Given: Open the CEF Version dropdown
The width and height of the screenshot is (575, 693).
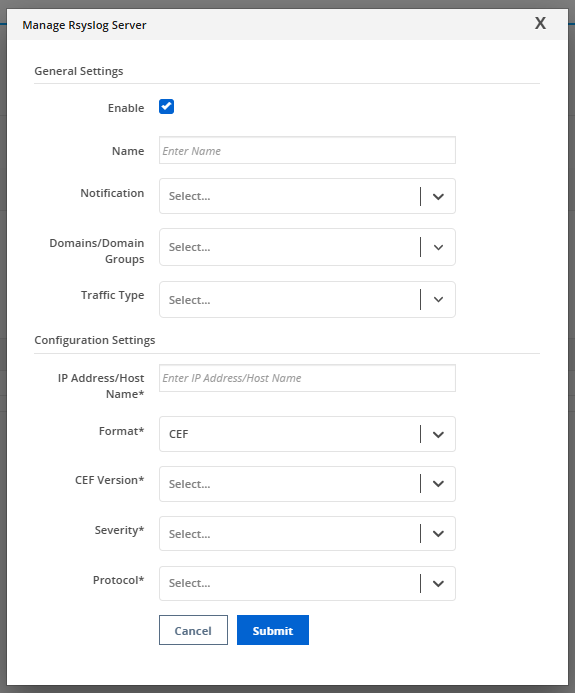Looking at the screenshot, I should [307, 484].
